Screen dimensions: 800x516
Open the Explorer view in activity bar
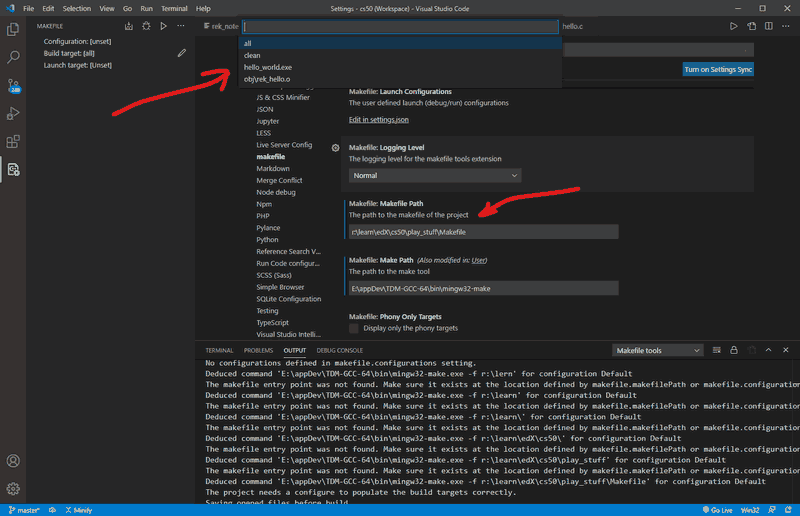13,29
